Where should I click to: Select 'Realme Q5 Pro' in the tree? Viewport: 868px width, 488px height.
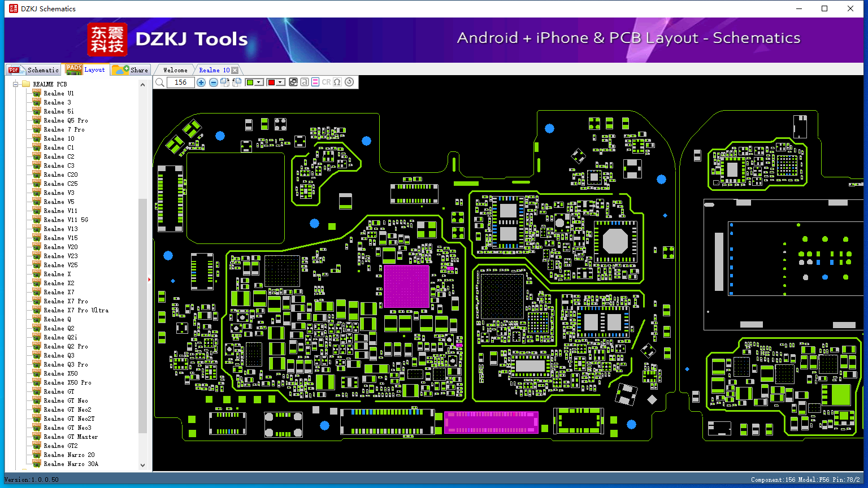66,120
